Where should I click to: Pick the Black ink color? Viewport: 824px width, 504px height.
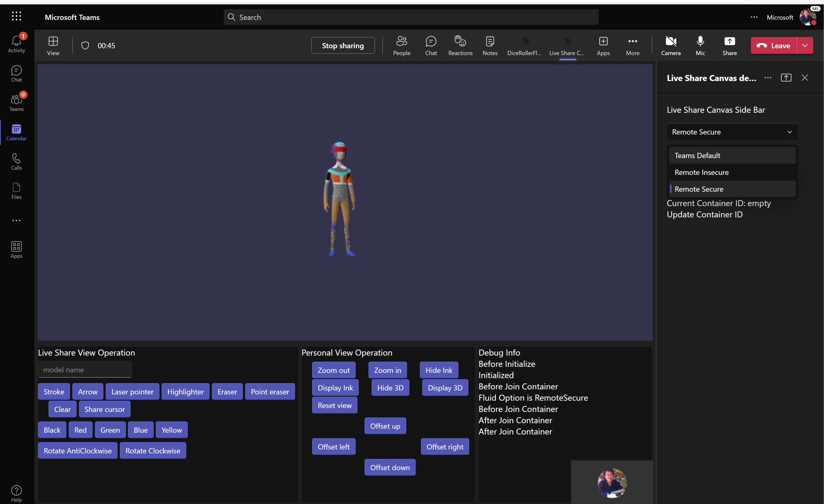[x=52, y=430]
